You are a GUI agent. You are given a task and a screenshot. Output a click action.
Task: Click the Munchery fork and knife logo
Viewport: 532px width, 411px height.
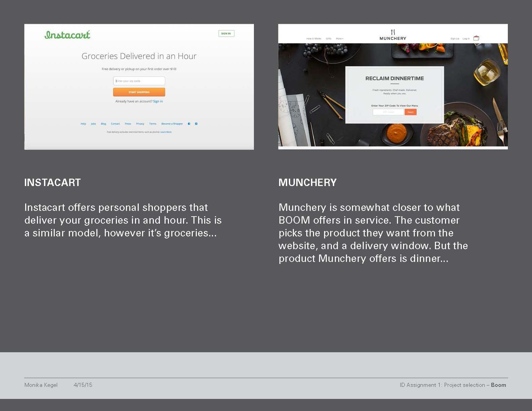coord(393,32)
